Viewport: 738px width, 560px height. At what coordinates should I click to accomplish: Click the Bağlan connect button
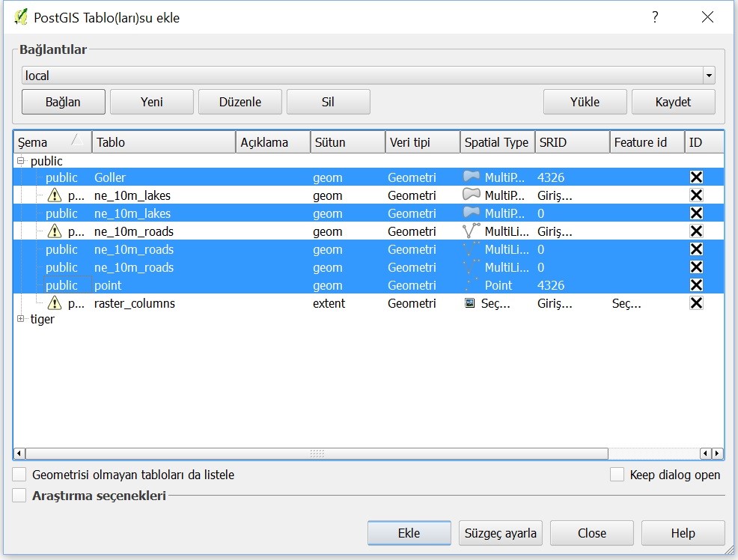point(63,102)
